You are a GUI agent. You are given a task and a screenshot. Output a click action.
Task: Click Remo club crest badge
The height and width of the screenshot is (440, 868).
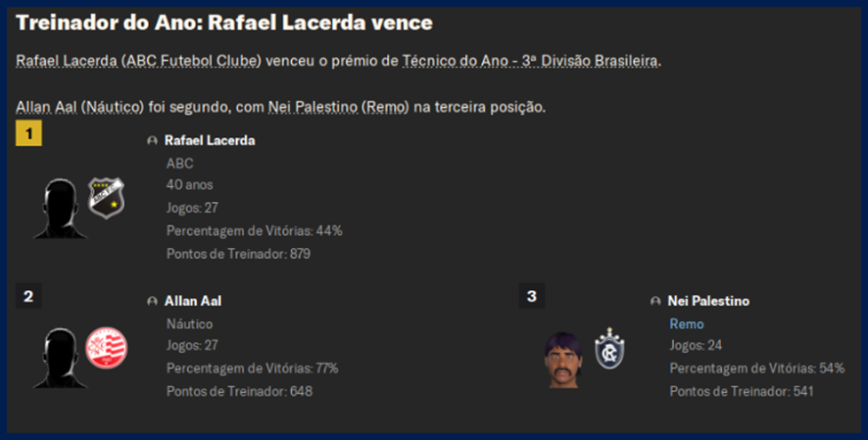click(609, 350)
